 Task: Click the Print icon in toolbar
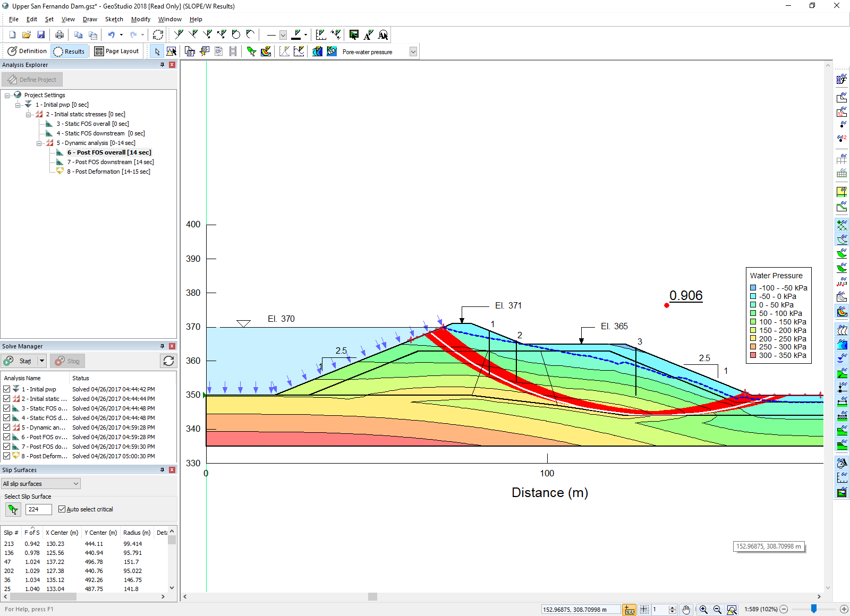point(59,35)
